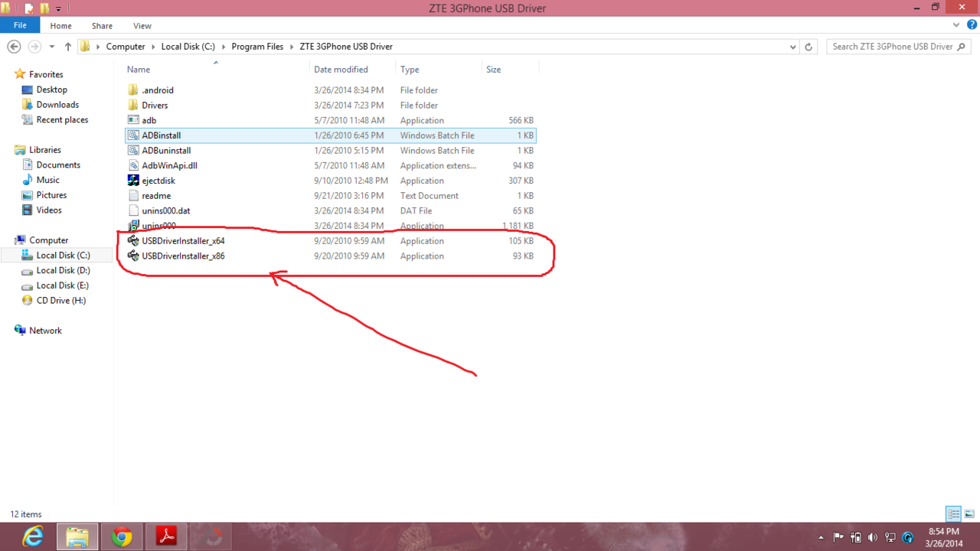980x551 pixels.
Task: Refresh the ZTE 3GPhone USB Driver folder
Action: pyautogui.click(x=809, y=47)
